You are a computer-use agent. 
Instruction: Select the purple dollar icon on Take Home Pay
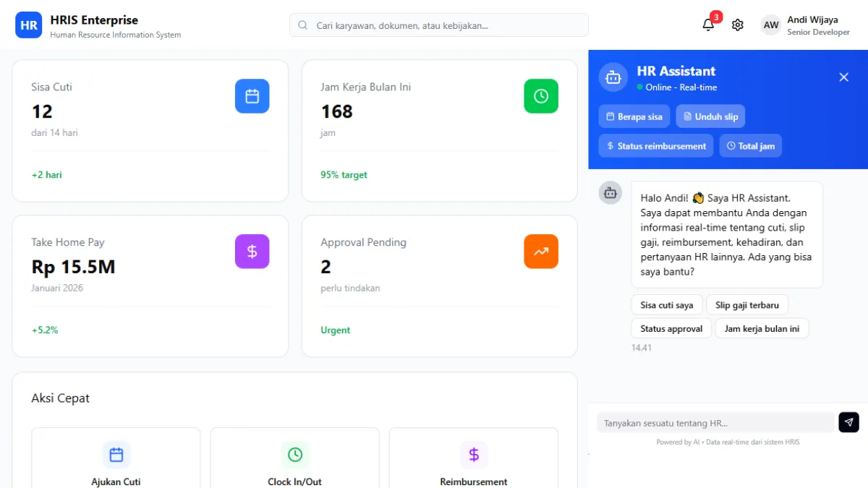(252, 251)
